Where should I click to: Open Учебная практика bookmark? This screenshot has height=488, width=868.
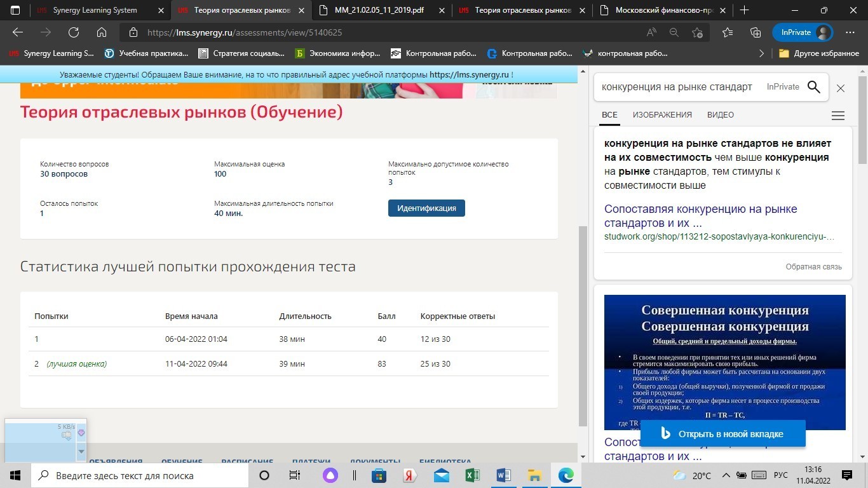tap(147, 53)
